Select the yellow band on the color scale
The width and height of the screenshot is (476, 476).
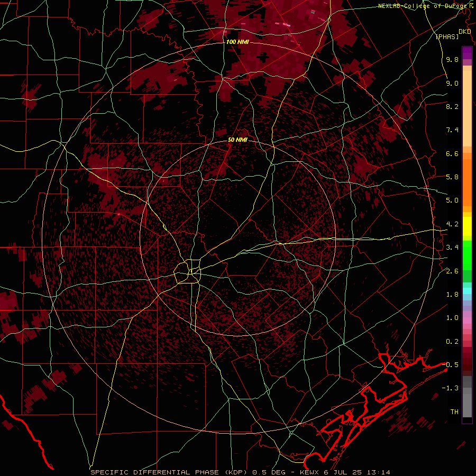pos(467,226)
